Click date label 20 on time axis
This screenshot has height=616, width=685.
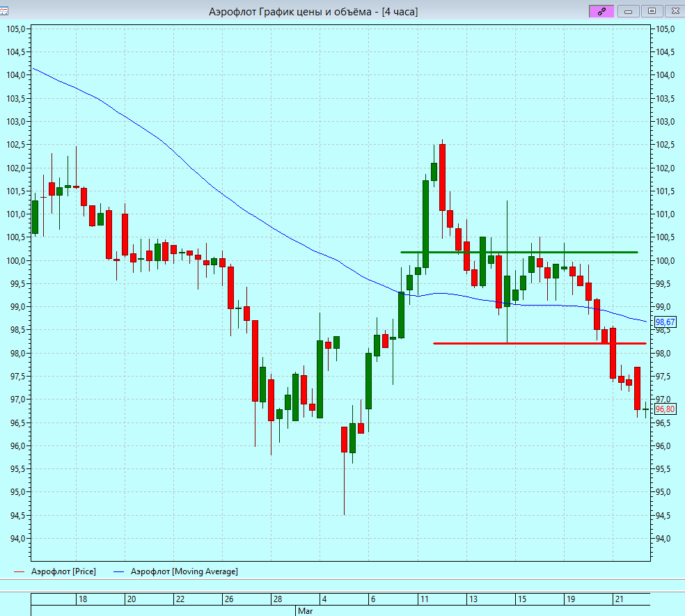point(132,599)
